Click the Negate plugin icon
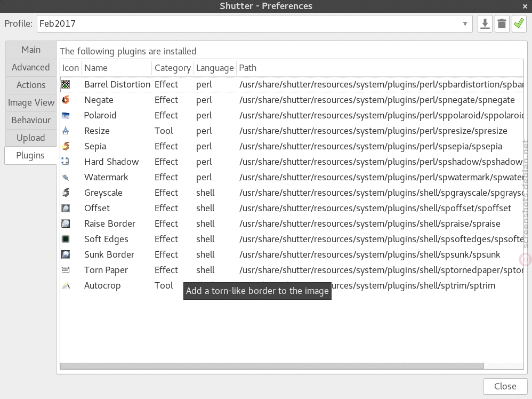The image size is (532, 399). [x=66, y=100]
